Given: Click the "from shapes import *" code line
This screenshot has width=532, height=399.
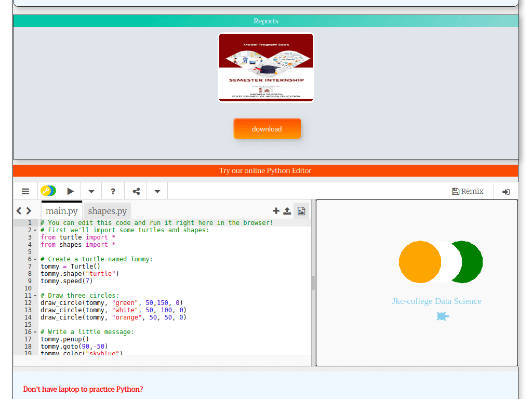Looking at the screenshot, I should coord(78,245).
